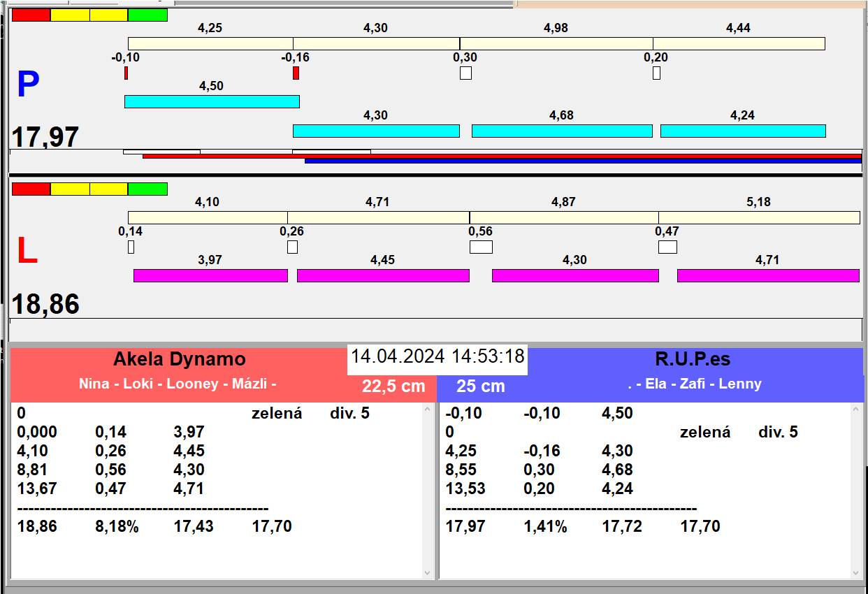Click the long blue bar beneath lane P
This screenshot has height=594, width=868.
[583, 161]
